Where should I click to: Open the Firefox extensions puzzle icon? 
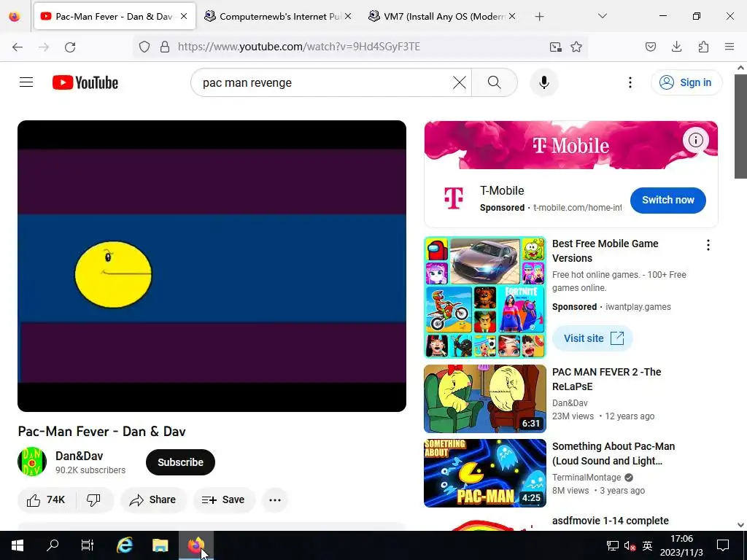[703, 47]
